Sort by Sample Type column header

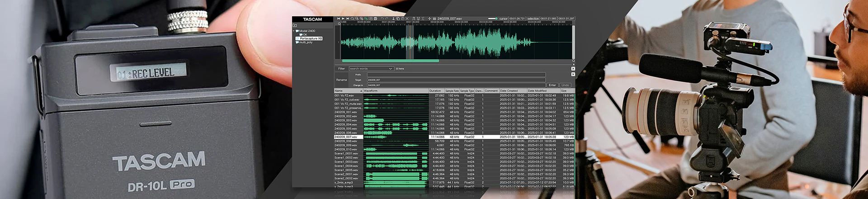(x=467, y=91)
